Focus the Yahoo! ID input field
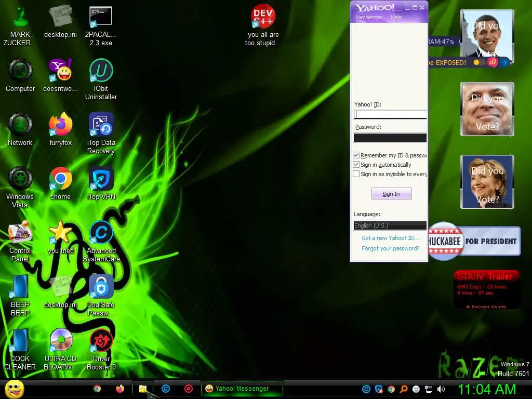Image resolution: width=532 pixels, height=399 pixels. (390, 115)
